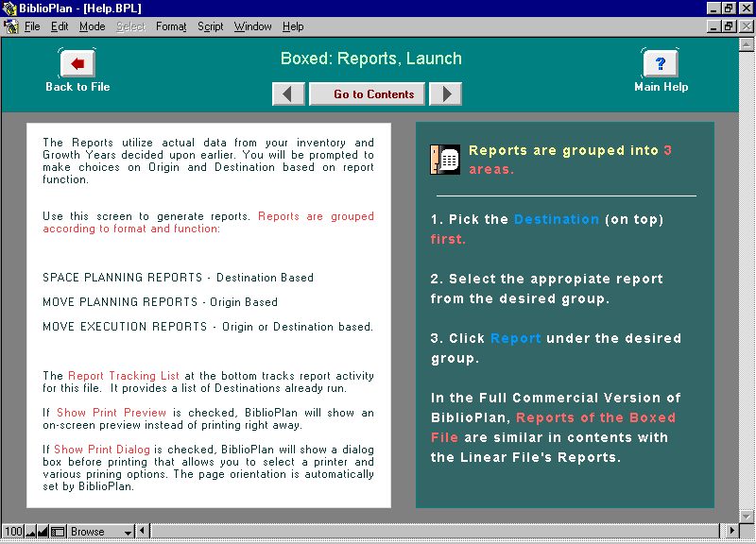This screenshot has width=756, height=544.
Task: Open the File menu
Action: (32, 26)
